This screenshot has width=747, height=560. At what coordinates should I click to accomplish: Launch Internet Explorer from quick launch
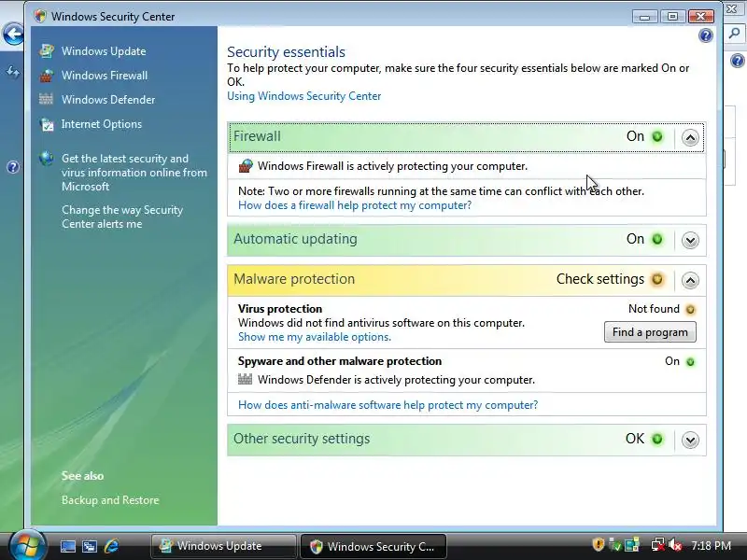(111, 546)
